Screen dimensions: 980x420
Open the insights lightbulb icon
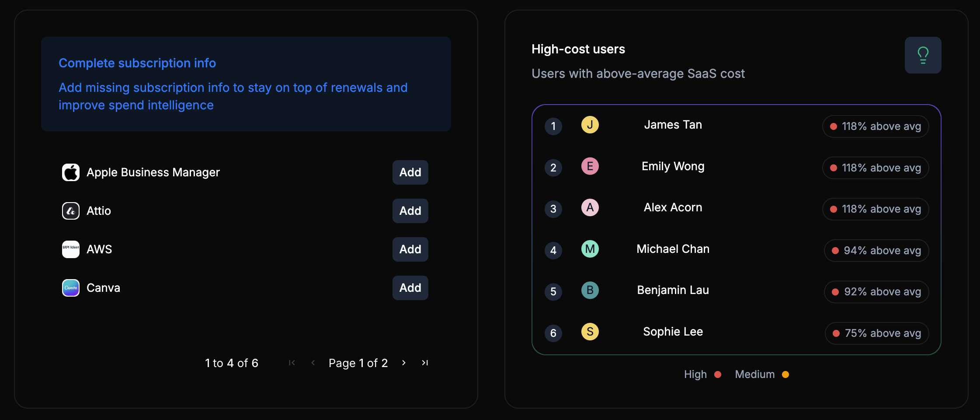click(x=923, y=55)
